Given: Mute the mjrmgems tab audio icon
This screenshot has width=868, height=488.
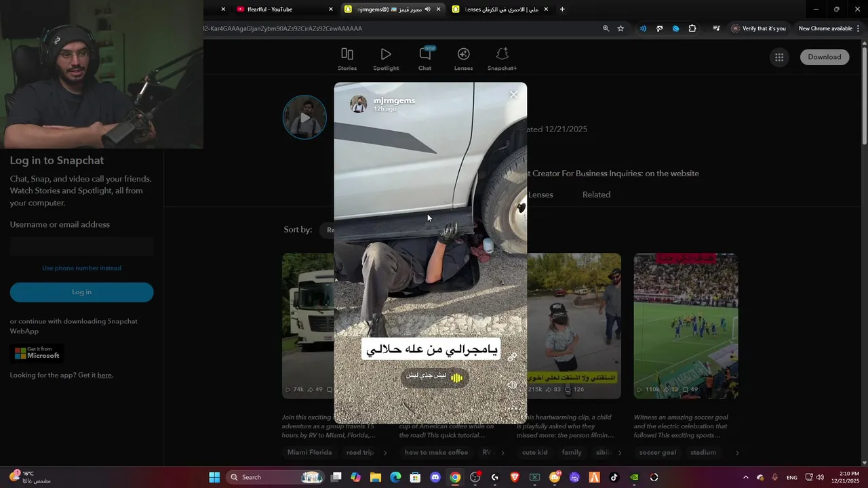Looking at the screenshot, I should tap(427, 9).
